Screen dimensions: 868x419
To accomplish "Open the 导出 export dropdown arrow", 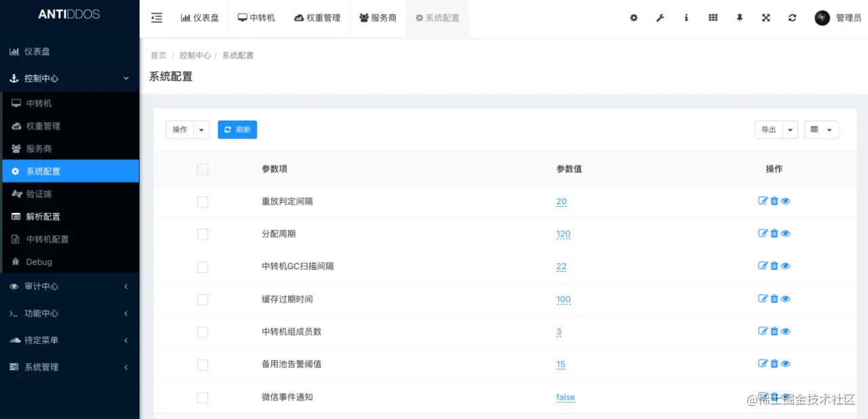I will tap(790, 129).
